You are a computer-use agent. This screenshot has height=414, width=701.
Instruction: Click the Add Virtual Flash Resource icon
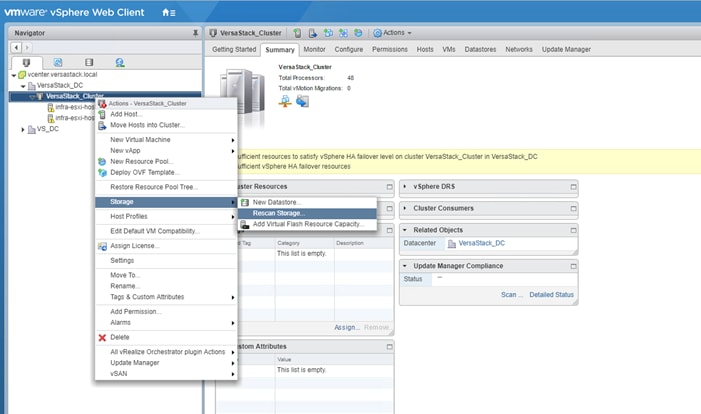pyautogui.click(x=245, y=224)
